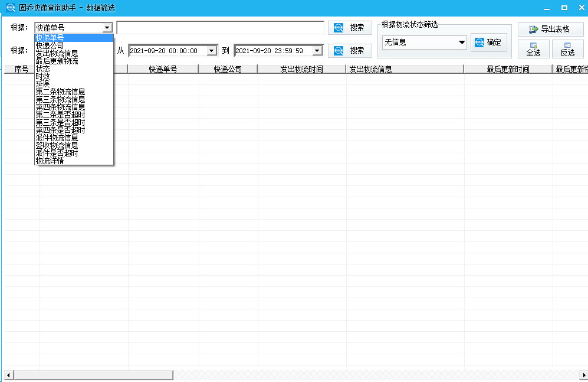Click 发出物流时间 column header

point(302,69)
